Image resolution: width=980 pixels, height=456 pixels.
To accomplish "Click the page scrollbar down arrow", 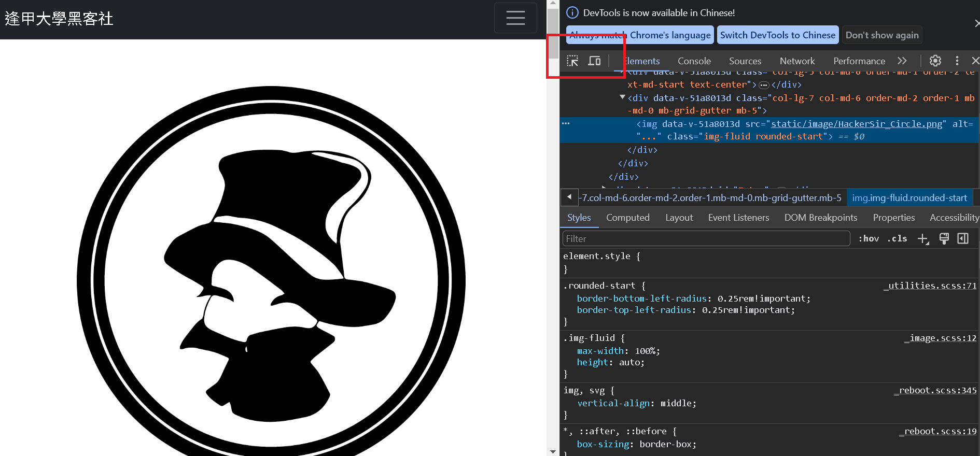I will pyautogui.click(x=553, y=452).
